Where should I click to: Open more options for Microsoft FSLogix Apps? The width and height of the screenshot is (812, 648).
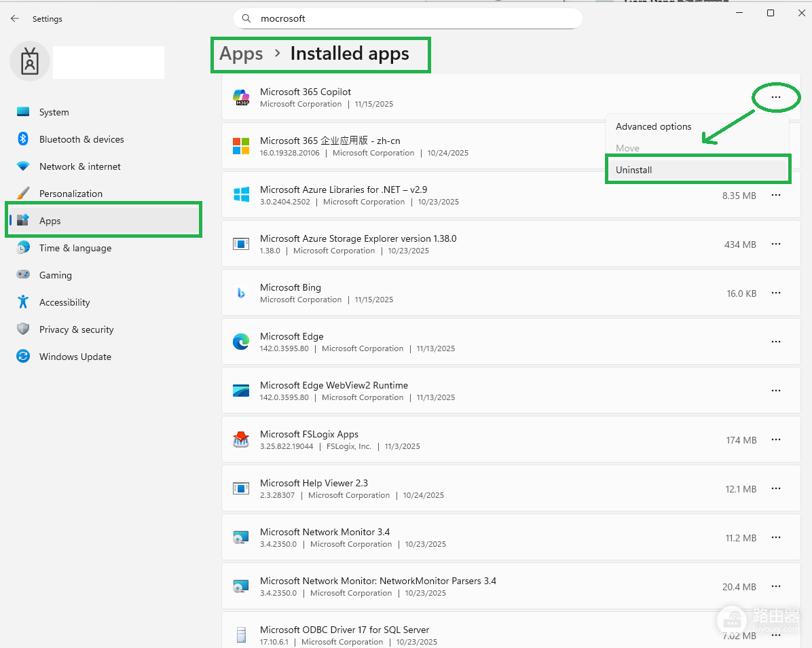tap(776, 439)
